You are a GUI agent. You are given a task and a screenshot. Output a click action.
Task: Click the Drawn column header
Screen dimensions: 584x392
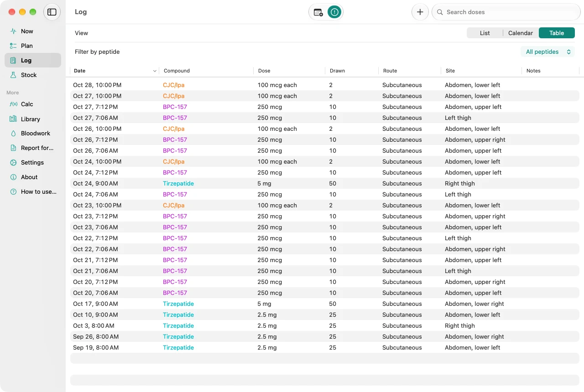click(352, 71)
